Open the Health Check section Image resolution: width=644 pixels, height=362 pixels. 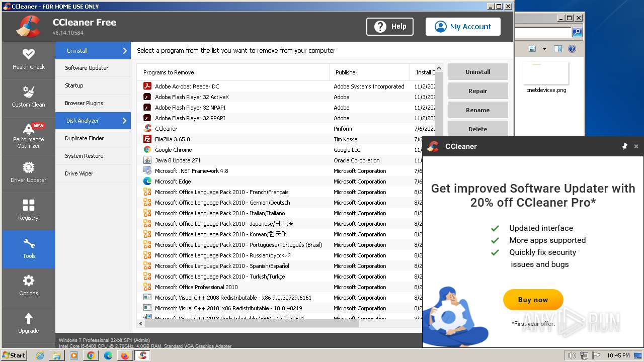pos(29,60)
